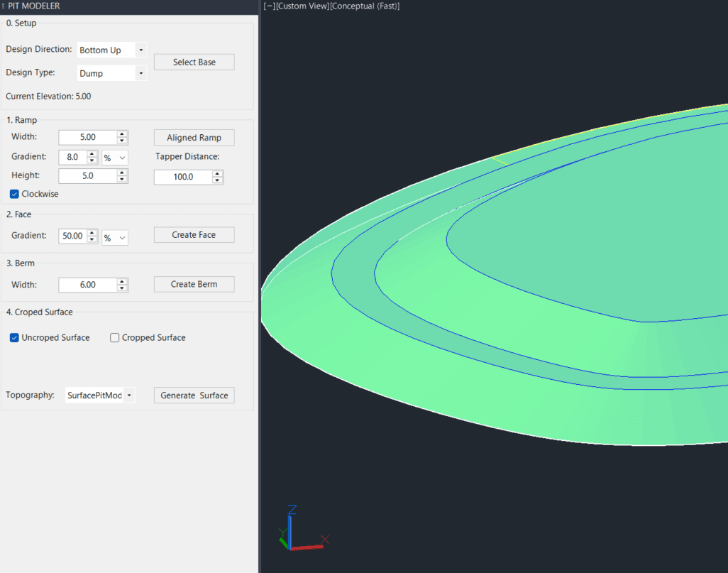Open the Design Type dropdown
728x573 pixels.
click(x=140, y=73)
